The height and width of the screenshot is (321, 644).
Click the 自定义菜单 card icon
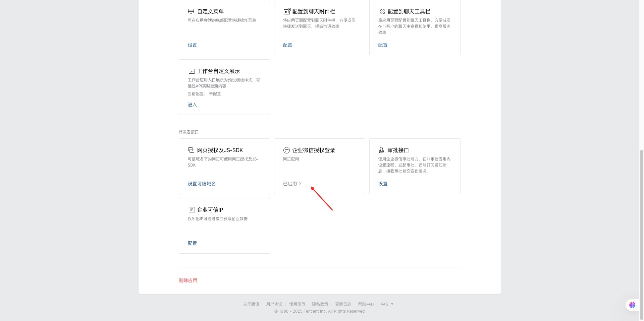pos(191,11)
